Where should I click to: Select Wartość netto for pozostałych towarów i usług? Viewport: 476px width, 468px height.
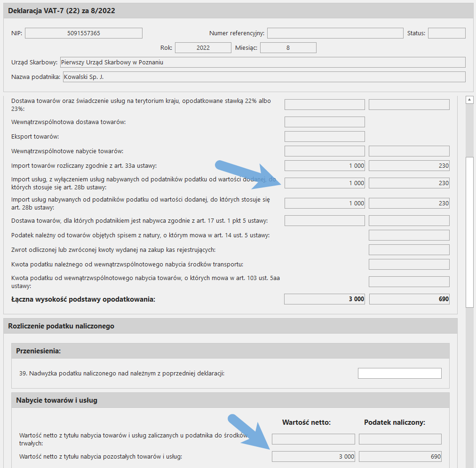click(313, 456)
